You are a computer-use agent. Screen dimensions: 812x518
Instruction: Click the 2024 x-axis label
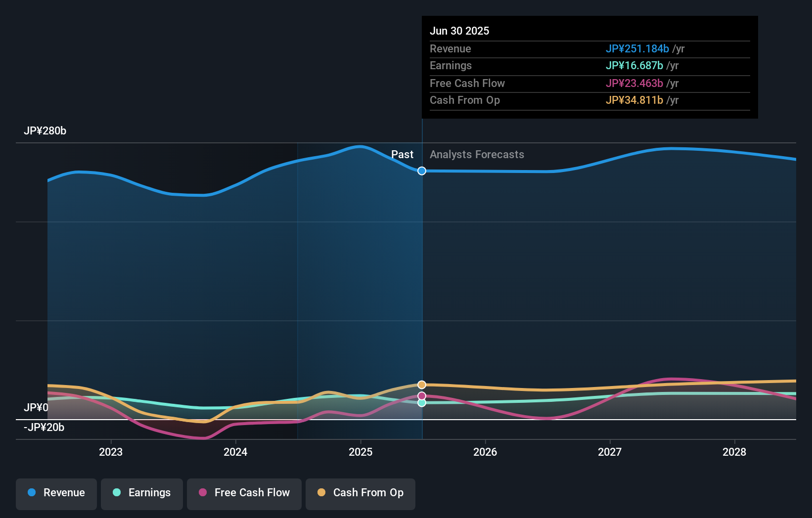[x=235, y=452]
